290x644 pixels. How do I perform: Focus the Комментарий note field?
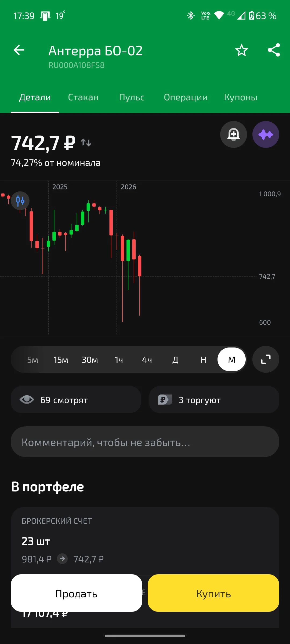click(x=145, y=442)
